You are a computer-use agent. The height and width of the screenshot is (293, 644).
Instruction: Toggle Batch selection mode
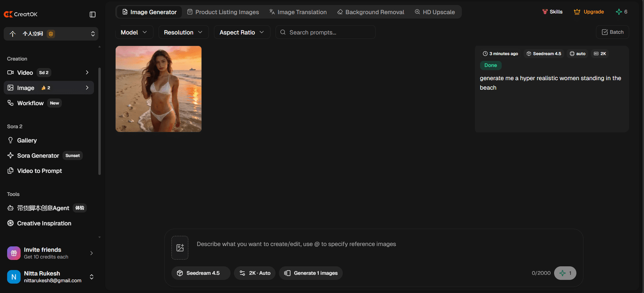612,32
